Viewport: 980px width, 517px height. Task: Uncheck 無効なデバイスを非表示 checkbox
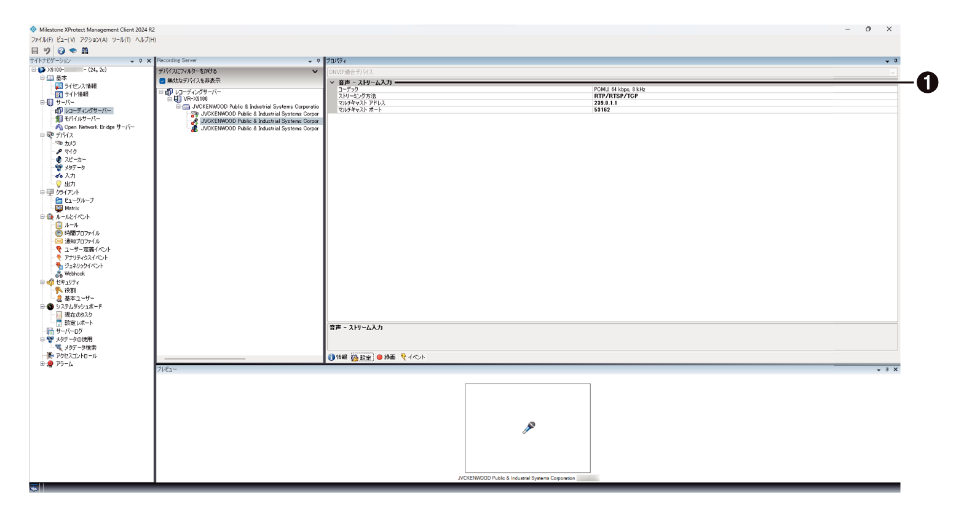(162, 81)
